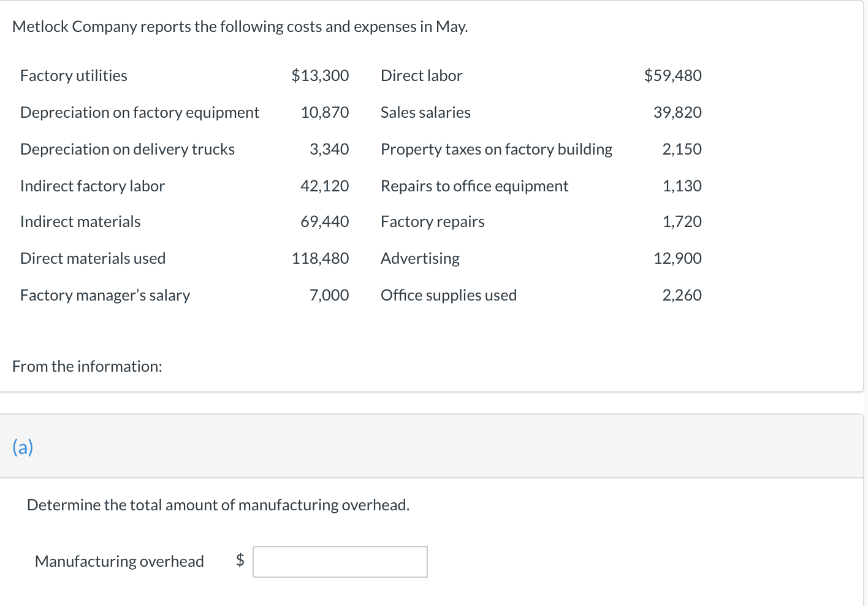Click the Metlock Company intro sentence

click(x=240, y=26)
